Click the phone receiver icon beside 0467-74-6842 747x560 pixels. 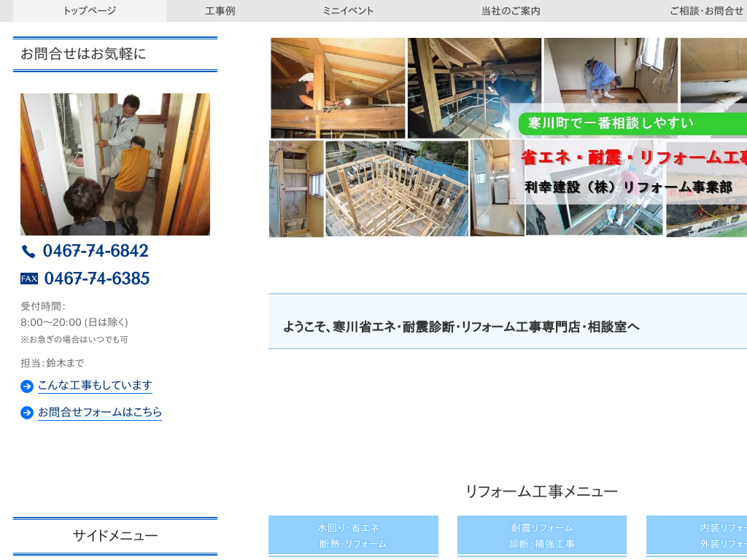(x=28, y=251)
